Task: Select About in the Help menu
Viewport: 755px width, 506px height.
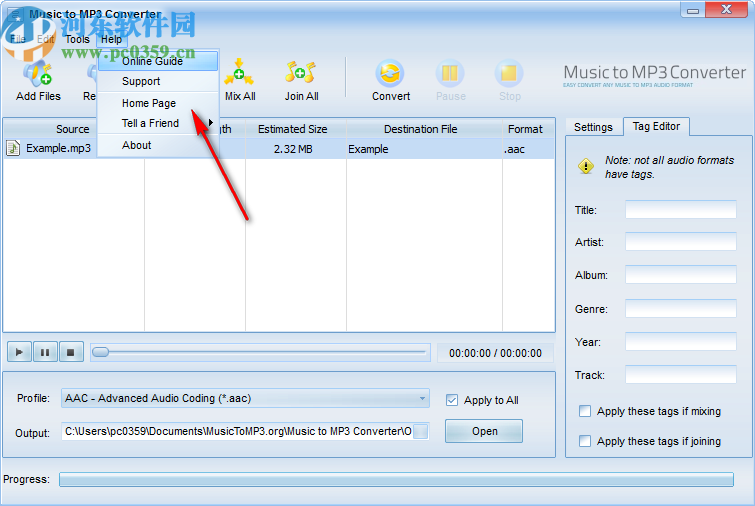Action: 158,145
